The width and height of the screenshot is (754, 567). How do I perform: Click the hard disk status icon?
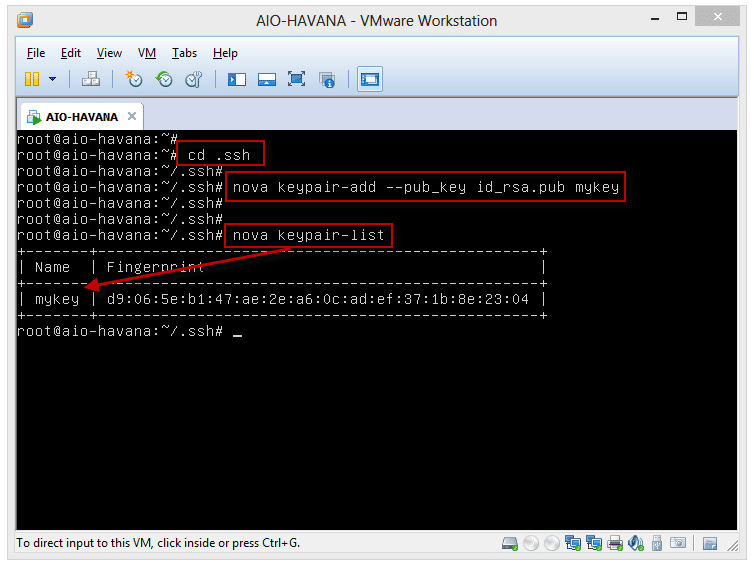click(510, 544)
